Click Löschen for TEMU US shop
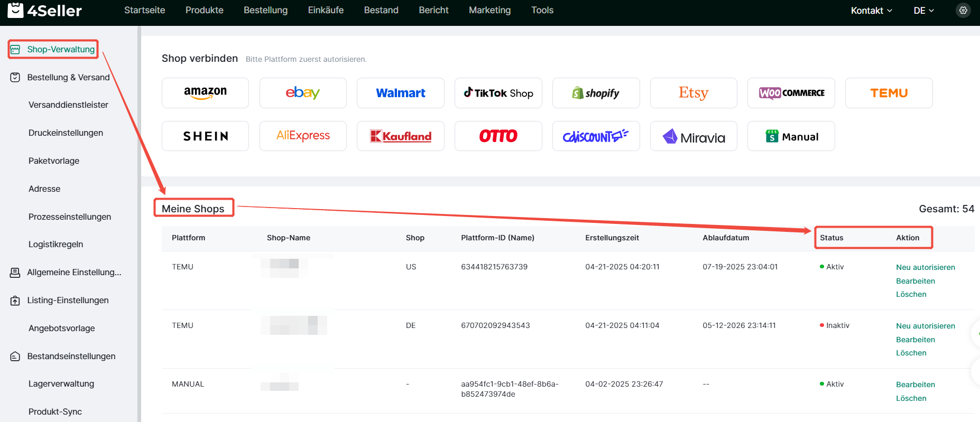This screenshot has height=422, width=980. point(911,294)
